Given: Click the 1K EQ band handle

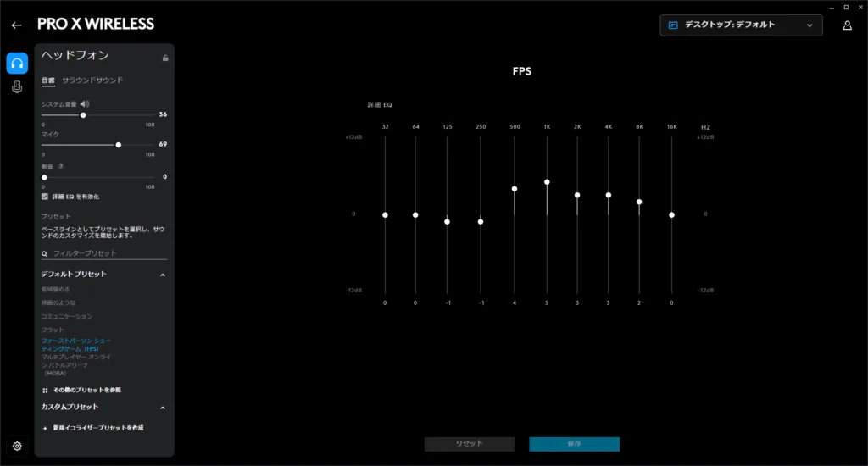Looking at the screenshot, I should coord(547,182).
